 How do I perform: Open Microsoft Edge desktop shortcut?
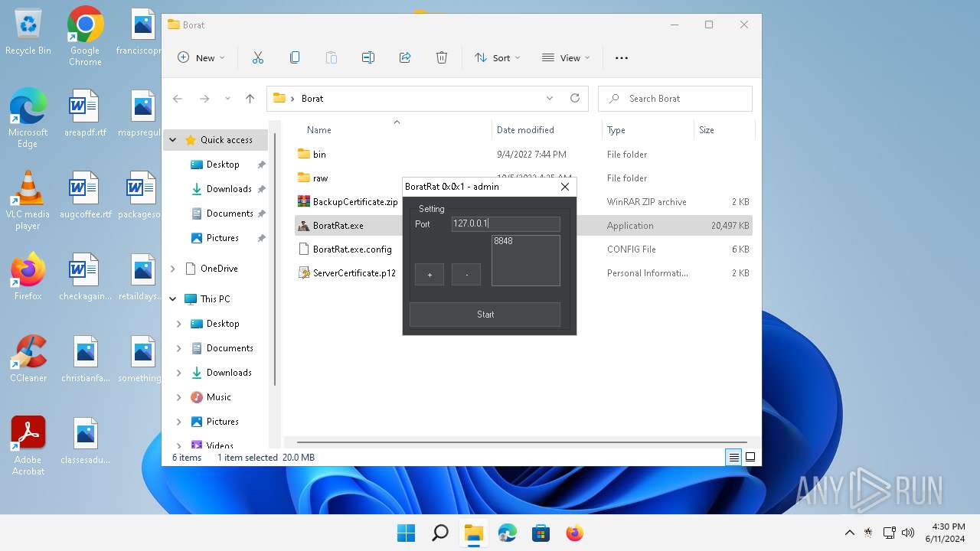click(28, 118)
